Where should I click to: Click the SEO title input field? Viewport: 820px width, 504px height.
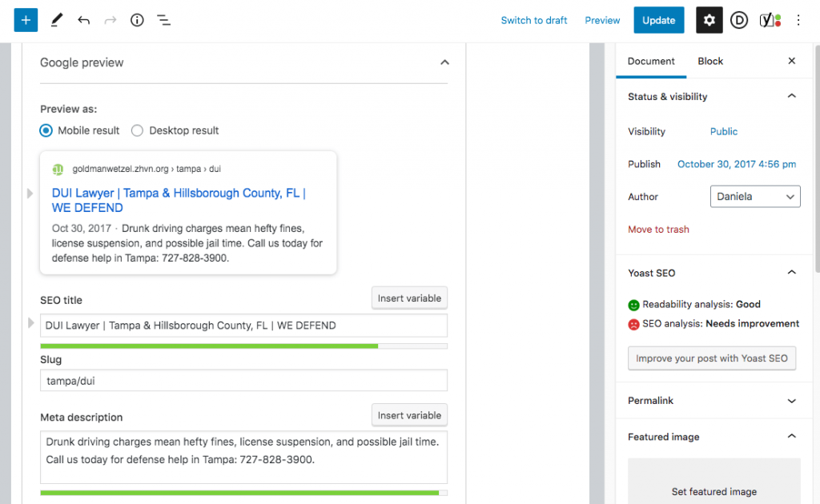coord(243,326)
